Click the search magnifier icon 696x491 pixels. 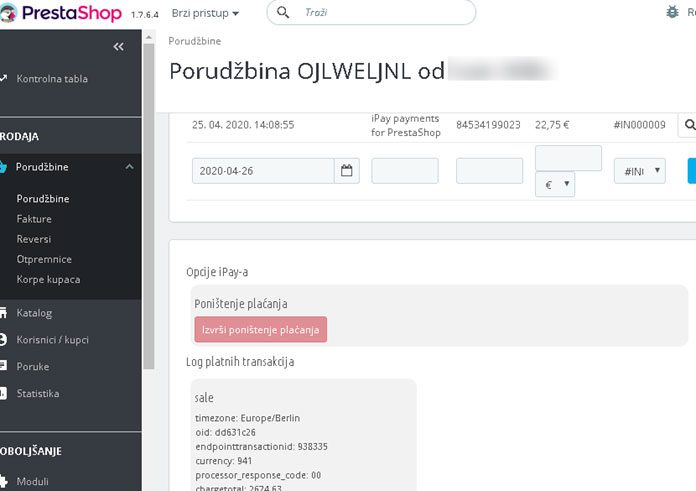click(283, 12)
